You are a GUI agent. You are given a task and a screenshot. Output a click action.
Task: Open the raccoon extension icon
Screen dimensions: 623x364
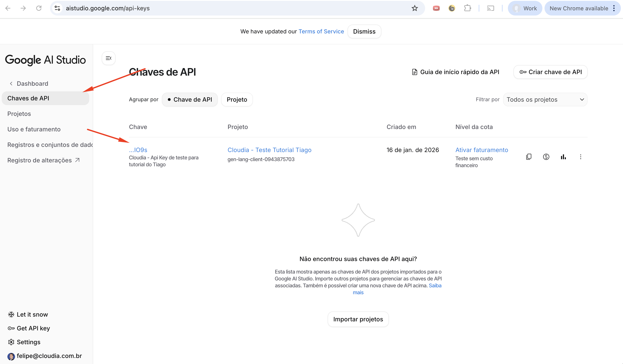[452, 8]
